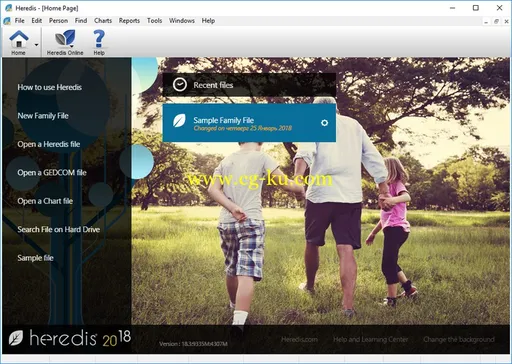Click the clock icon beside Recent files
Screen dimensions: 512x364
point(180,85)
